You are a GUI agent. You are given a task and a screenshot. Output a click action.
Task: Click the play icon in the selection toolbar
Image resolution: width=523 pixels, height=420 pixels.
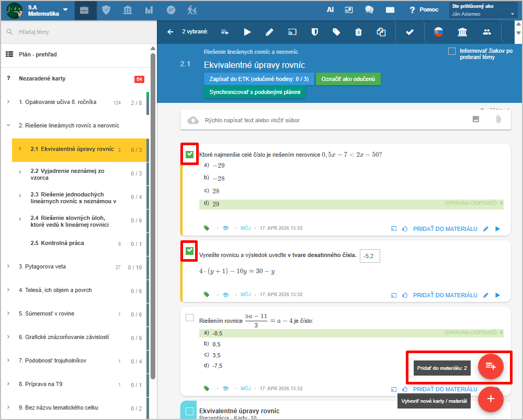coord(247,32)
